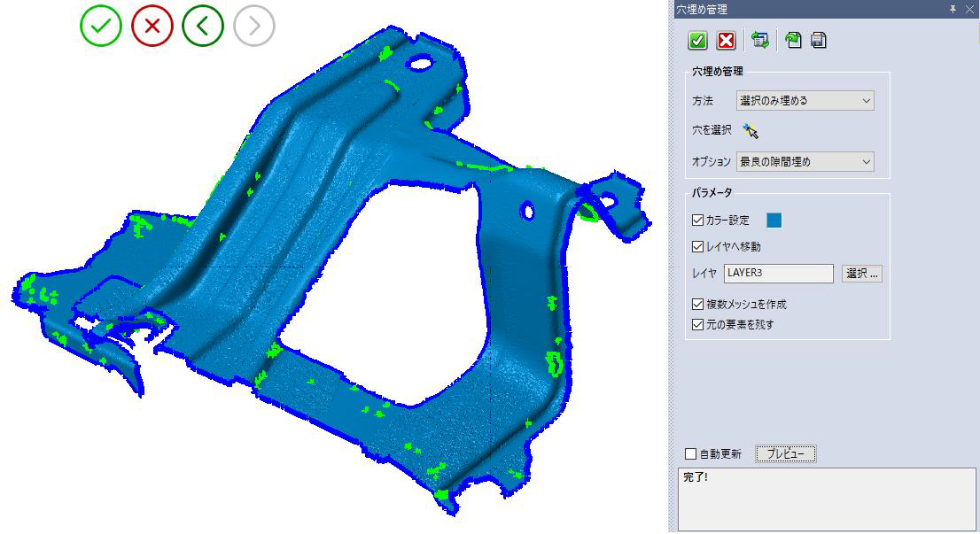Open the 方法 dropdown showing 選択のみ埋める

[x=805, y=101]
